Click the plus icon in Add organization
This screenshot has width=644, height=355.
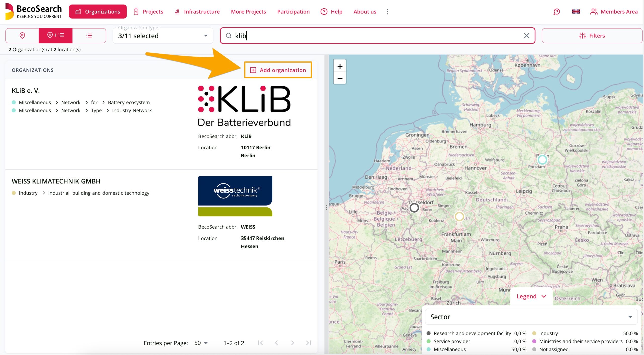tap(253, 70)
